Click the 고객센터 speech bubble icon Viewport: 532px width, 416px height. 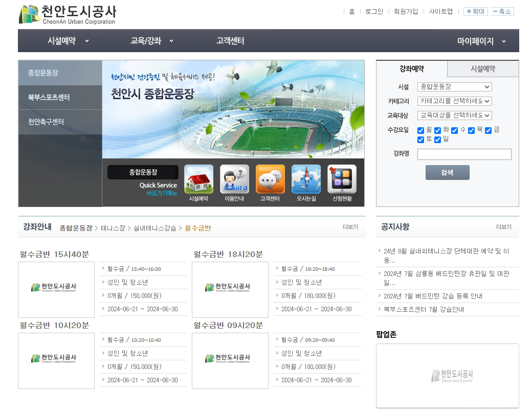(x=270, y=179)
